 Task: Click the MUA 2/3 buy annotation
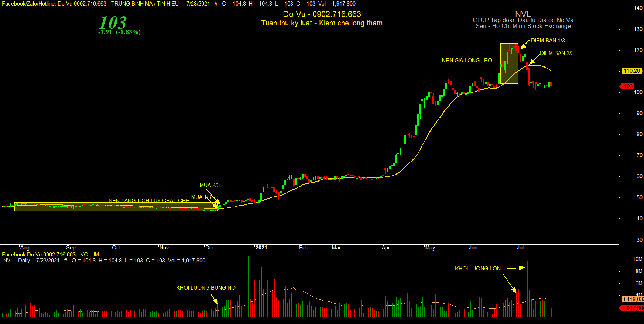[209, 185]
